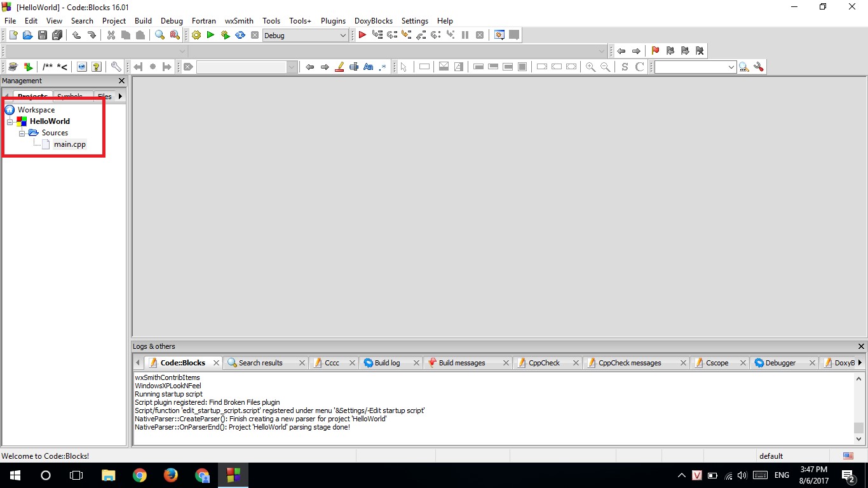Open the wxSmith menu
The width and height of the screenshot is (868, 488).
(x=239, y=21)
